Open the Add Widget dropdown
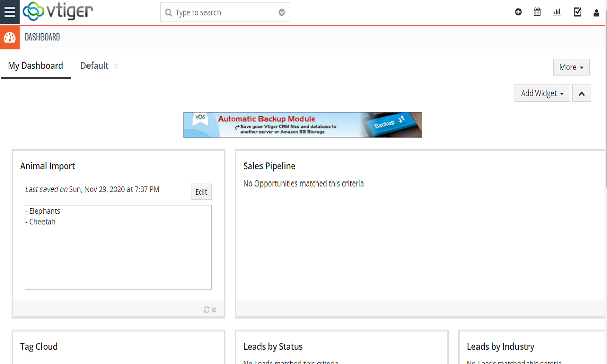The width and height of the screenshot is (607, 364). click(542, 93)
